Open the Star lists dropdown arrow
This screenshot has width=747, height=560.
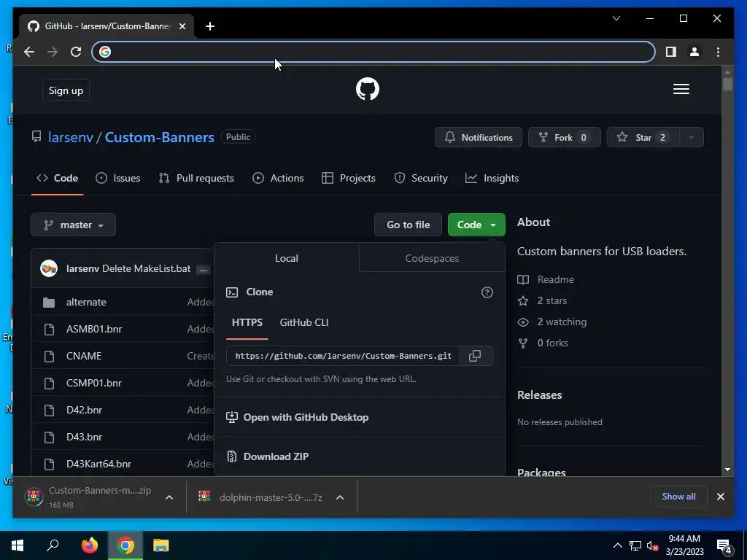[692, 138]
